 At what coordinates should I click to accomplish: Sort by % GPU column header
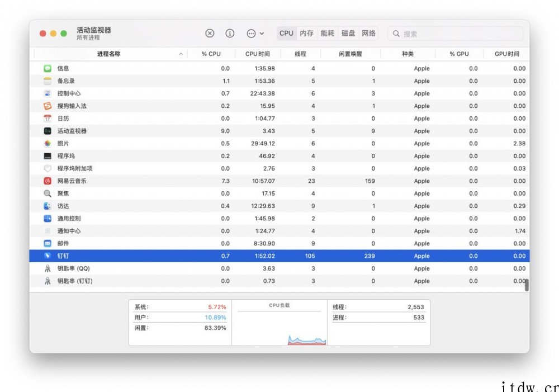click(459, 54)
